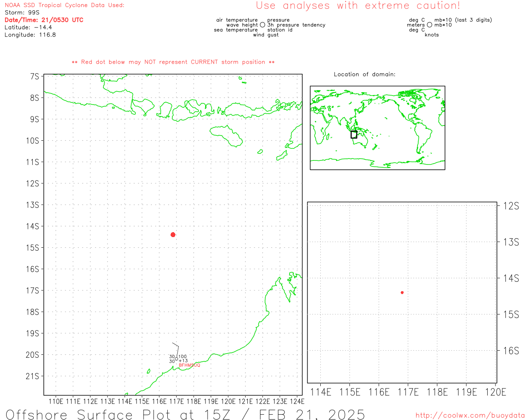Click the inset map's '16S' latitude label

[x=511, y=351]
